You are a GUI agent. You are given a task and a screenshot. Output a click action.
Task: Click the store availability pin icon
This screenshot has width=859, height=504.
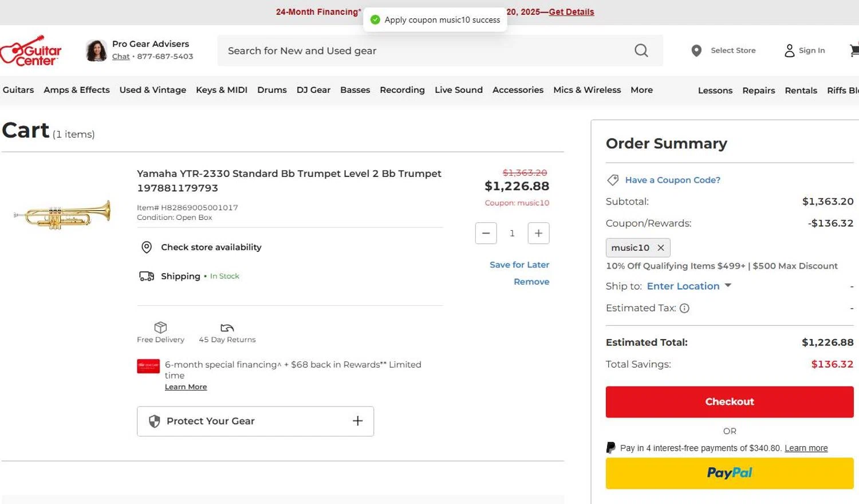point(147,247)
